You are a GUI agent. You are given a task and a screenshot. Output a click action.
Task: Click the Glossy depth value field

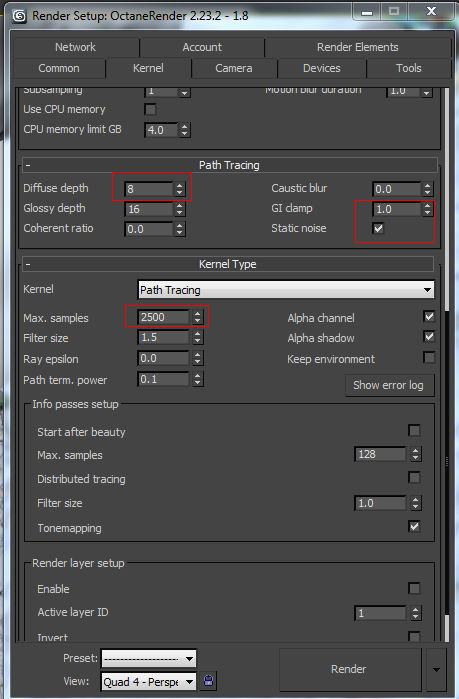(x=149, y=209)
